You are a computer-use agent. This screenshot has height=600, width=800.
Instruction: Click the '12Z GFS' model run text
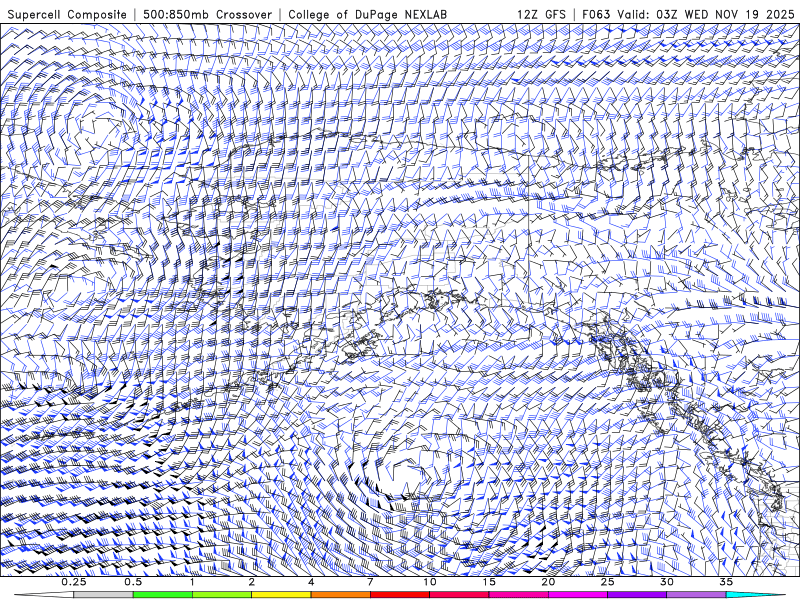coord(541,15)
